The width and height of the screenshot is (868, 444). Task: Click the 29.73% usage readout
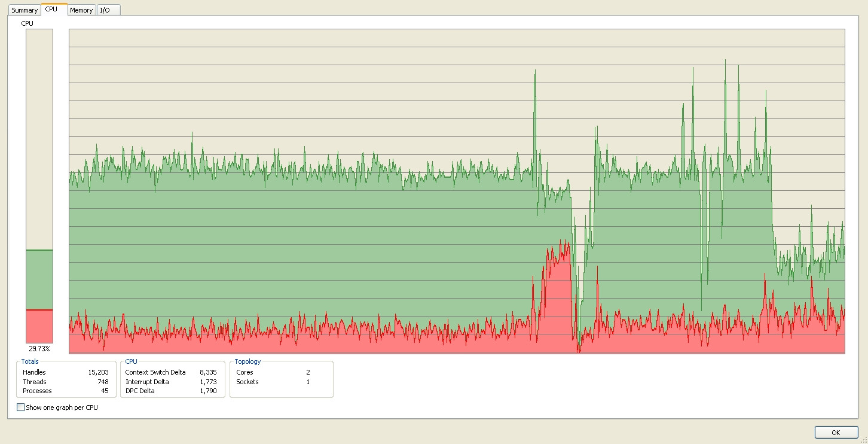(x=39, y=348)
